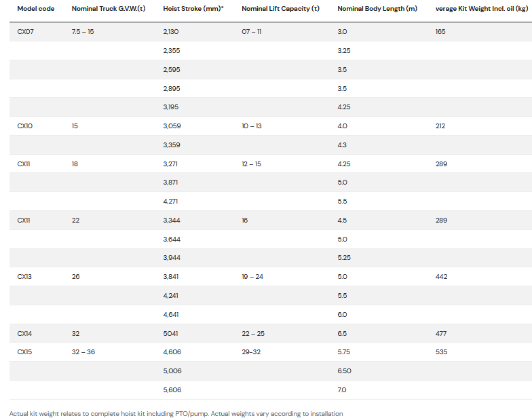532x418 pixels.
Task: Click the 2,130 hoist stroke value
Action: tap(171, 31)
